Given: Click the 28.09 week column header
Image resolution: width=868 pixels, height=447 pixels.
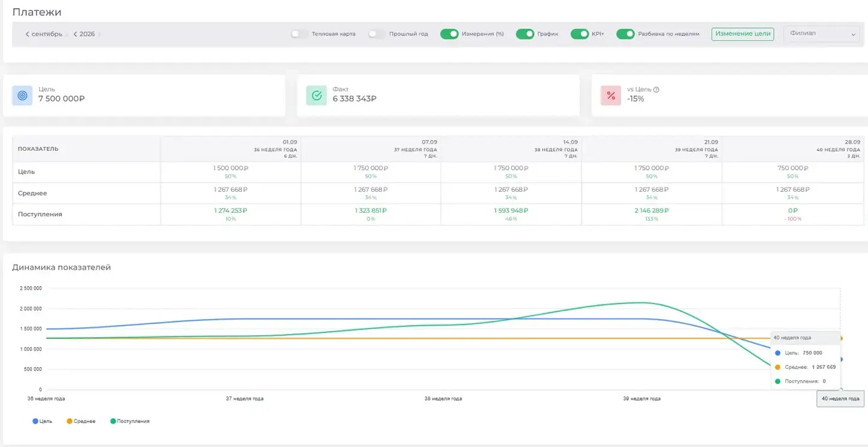Looking at the screenshot, I should (x=792, y=149).
